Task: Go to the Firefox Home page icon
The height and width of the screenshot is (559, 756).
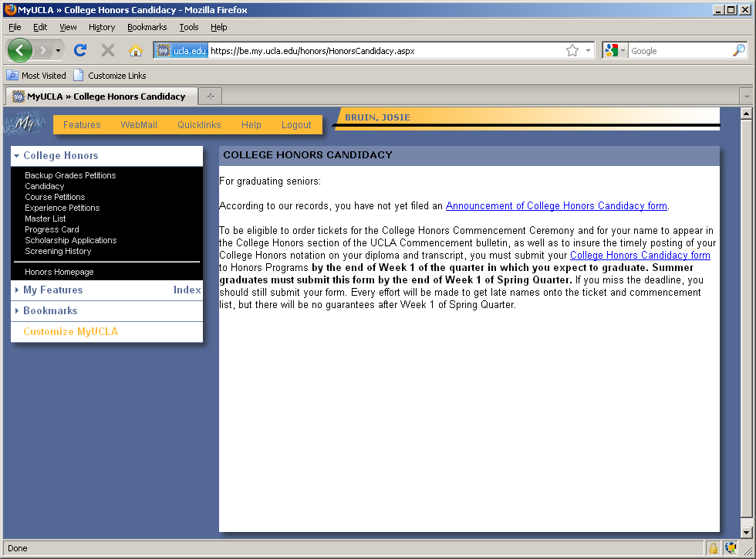Action: (x=136, y=50)
